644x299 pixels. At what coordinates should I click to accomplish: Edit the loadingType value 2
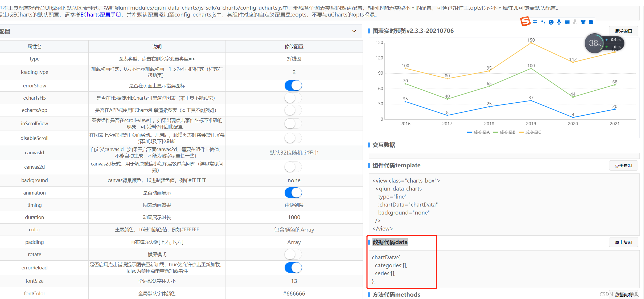294,72
